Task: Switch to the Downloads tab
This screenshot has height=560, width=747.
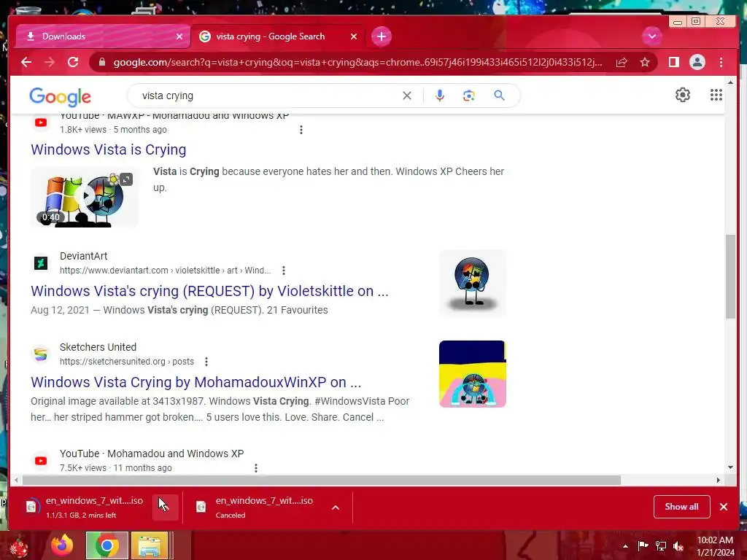Action: [x=102, y=36]
